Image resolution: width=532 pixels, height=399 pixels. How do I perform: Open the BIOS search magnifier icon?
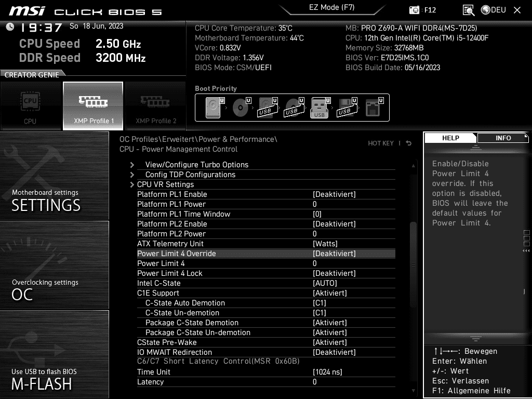tap(468, 10)
